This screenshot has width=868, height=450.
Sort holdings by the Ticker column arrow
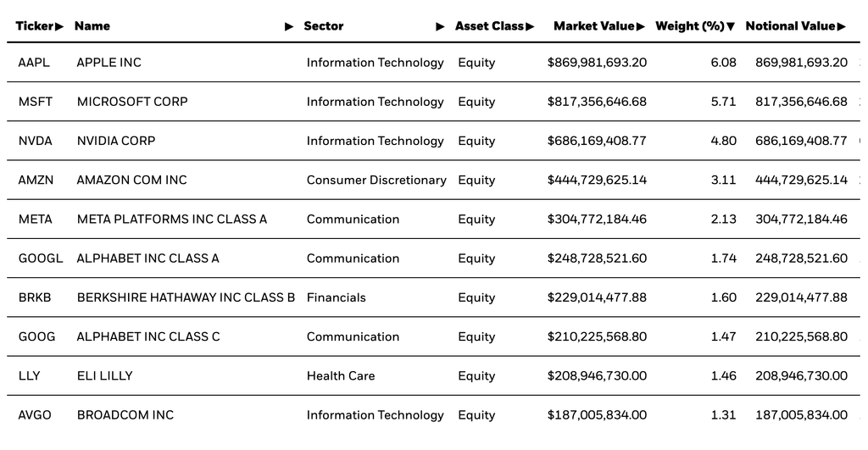click(x=59, y=26)
